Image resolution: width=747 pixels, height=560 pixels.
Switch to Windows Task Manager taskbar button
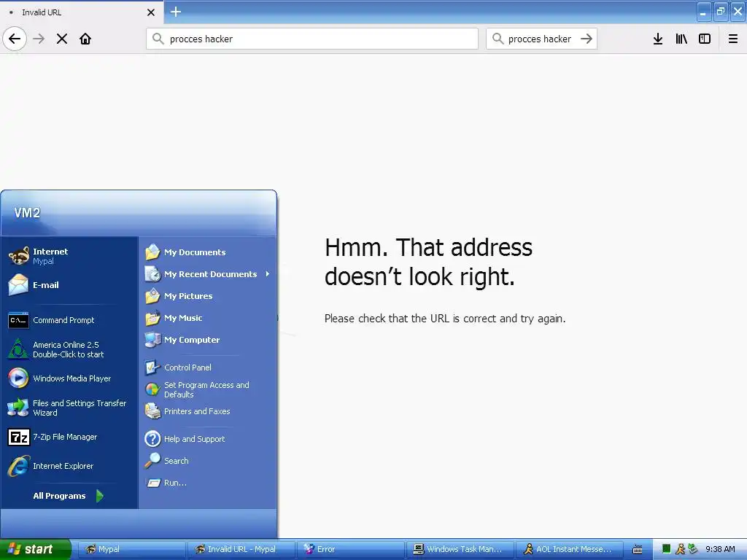460,549
